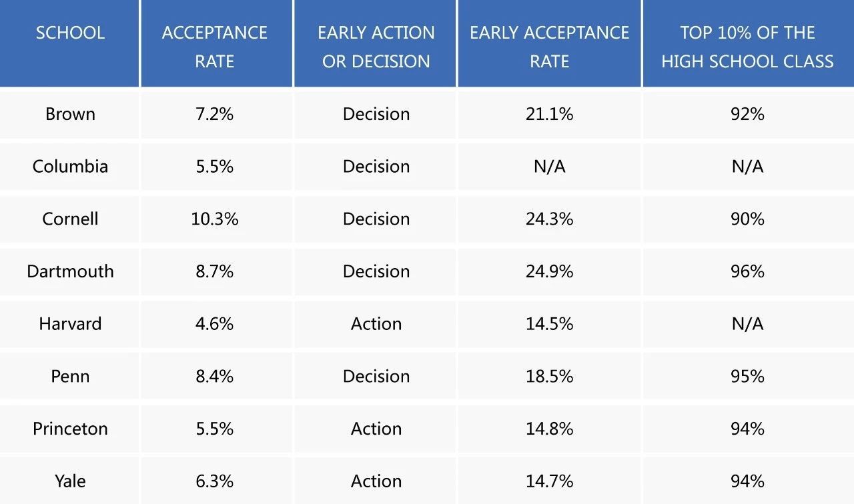Click the EARLY ACTION OR DECISION header
This screenshot has height=504, width=854.
coord(376,47)
